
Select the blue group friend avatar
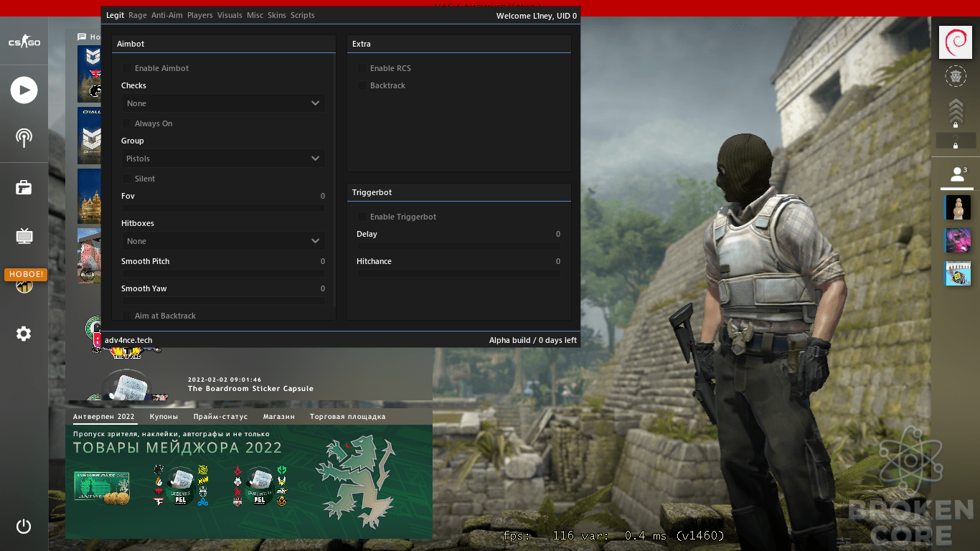(x=958, y=273)
